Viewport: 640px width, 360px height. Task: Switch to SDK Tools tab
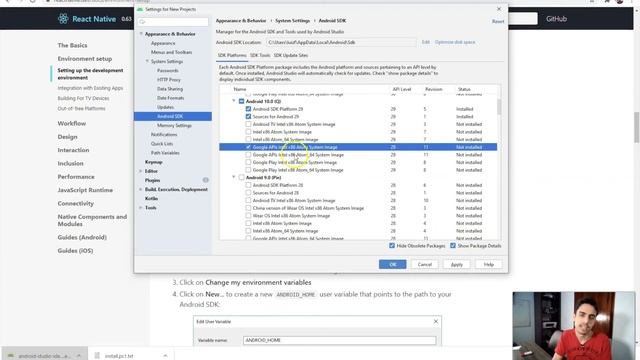(260, 56)
